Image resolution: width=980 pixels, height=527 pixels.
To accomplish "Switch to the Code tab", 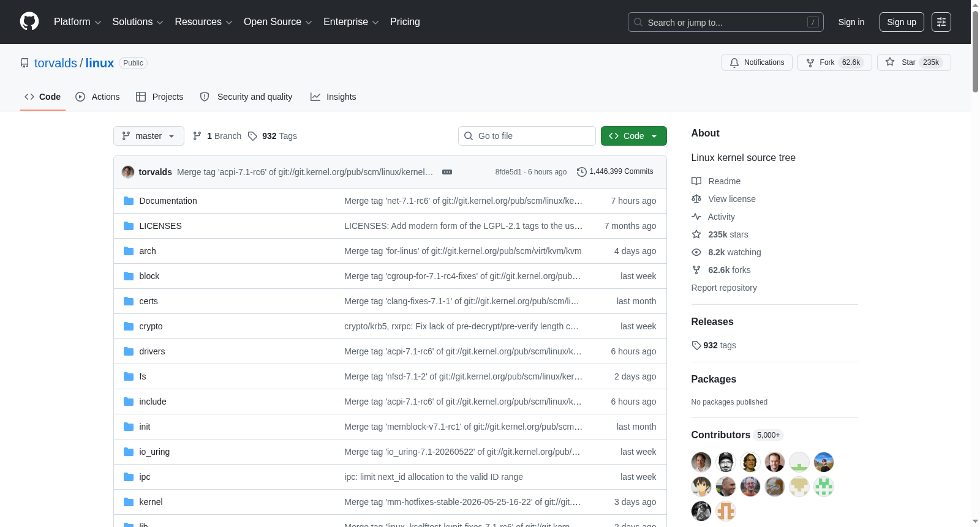I will [x=43, y=97].
